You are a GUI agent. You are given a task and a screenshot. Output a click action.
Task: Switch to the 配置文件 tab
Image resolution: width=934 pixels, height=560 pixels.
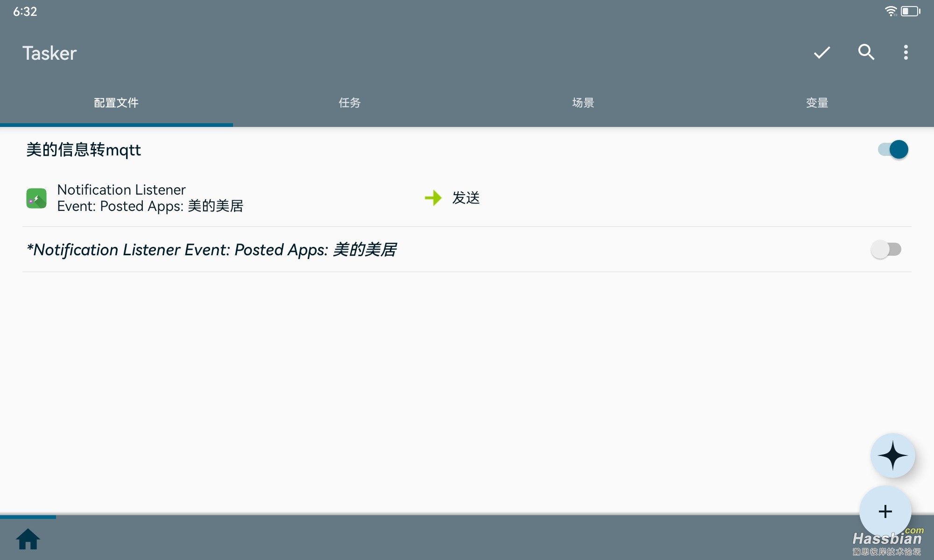[116, 103]
